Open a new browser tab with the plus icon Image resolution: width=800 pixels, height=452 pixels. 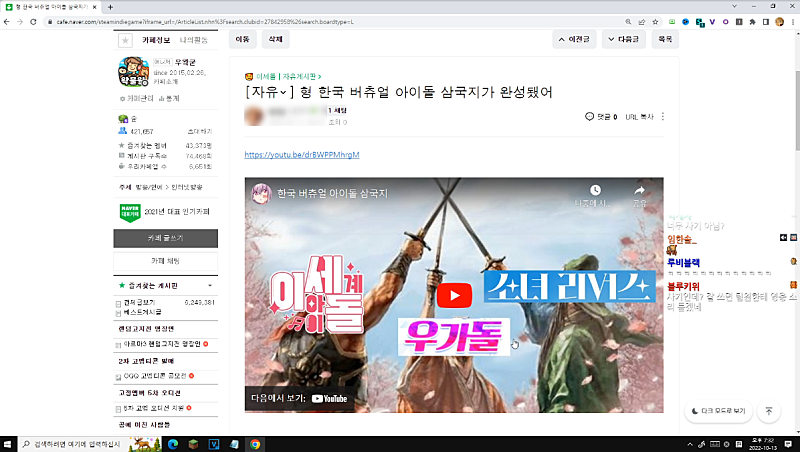[x=110, y=7]
